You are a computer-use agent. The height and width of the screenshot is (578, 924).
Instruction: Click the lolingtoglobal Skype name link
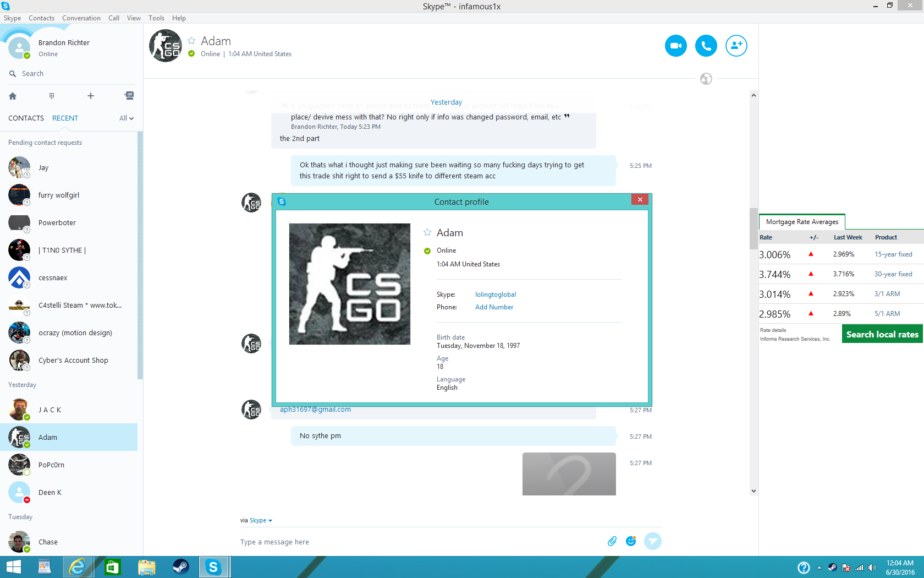(x=496, y=295)
